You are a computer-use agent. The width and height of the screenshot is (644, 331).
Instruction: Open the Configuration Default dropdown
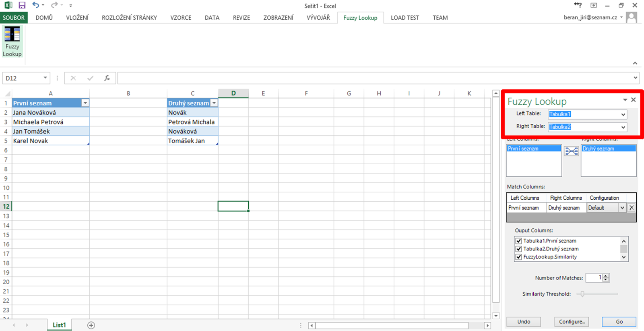click(x=622, y=208)
